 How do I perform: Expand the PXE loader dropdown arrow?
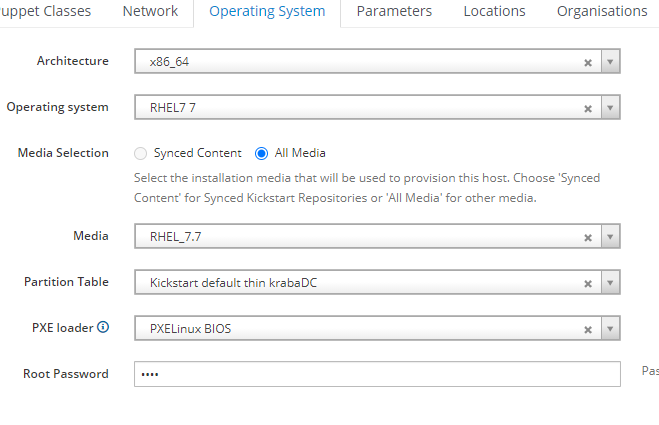610,328
